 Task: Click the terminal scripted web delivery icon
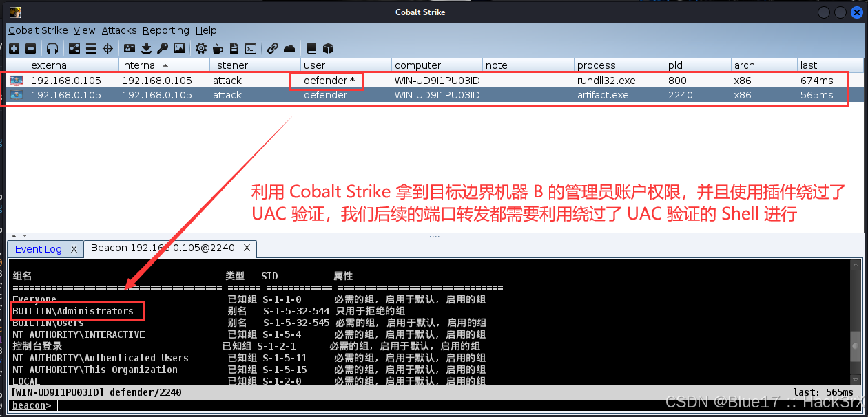(x=251, y=48)
